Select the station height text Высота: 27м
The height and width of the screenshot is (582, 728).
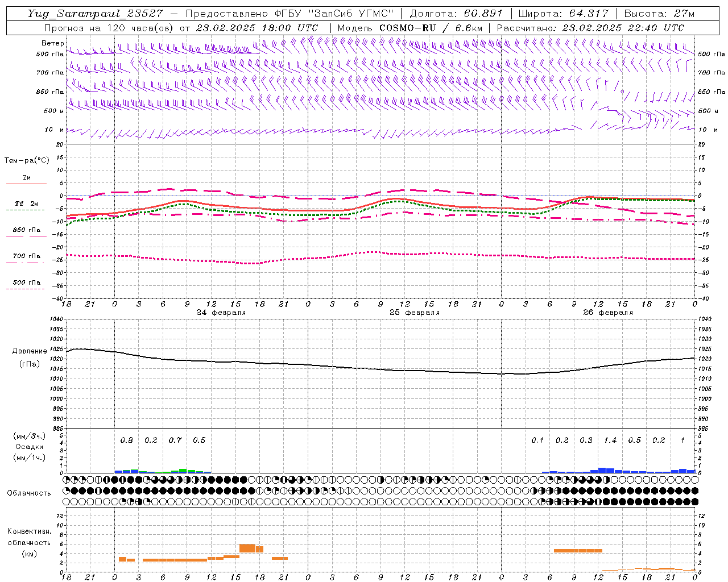click(x=659, y=14)
